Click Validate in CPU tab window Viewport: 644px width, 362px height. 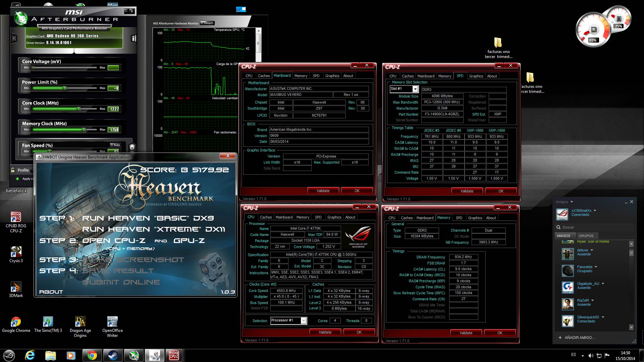tap(325, 332)
